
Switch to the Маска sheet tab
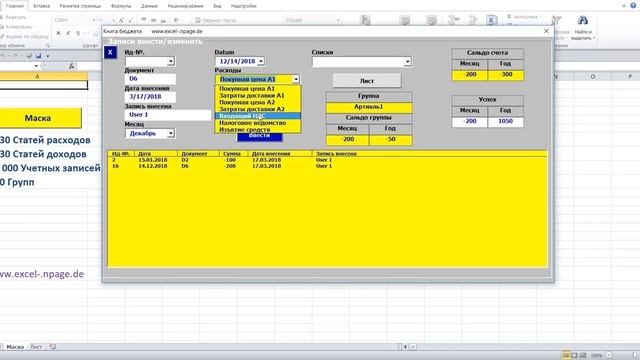pyautogui.click(x=15, y=347)
